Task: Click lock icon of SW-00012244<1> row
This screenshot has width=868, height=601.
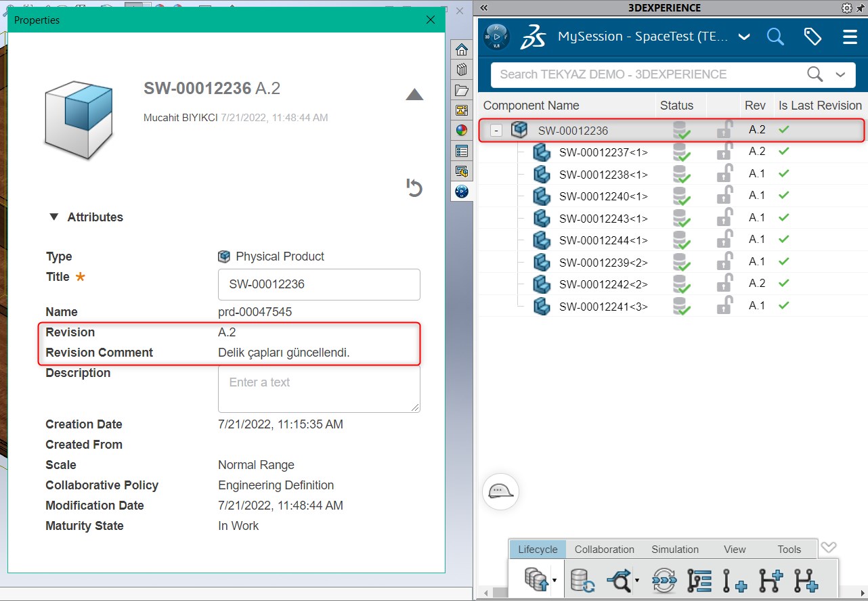Action: [x=724, y=239]
